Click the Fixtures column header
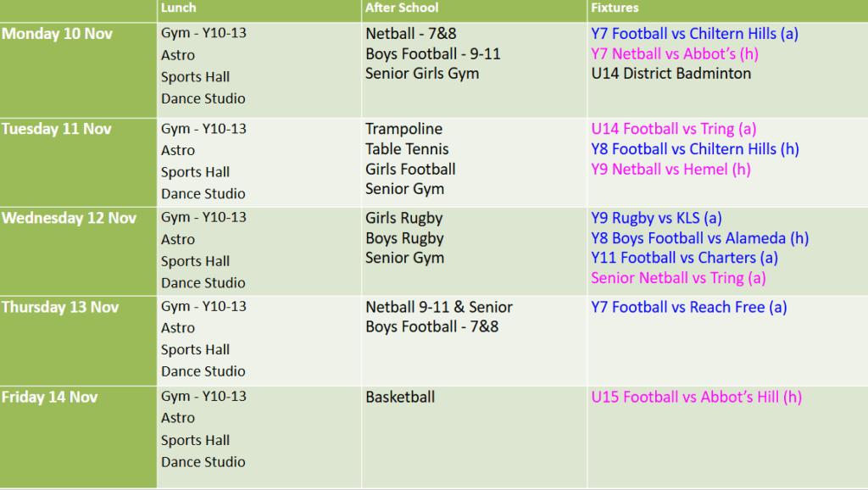Image resolution: width=868 pixels, height=490 pixels. coord(615,8)
